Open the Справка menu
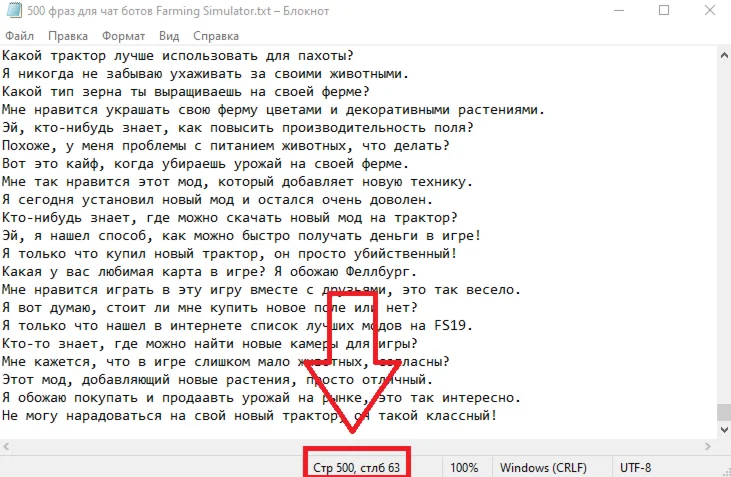731x477 pixels. tap(216, 36)
